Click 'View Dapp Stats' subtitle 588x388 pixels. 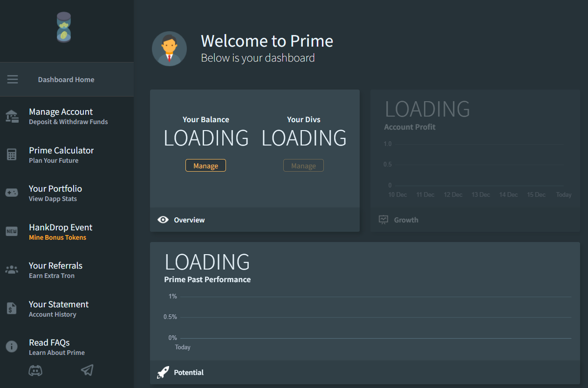click(x=53, y=199)
